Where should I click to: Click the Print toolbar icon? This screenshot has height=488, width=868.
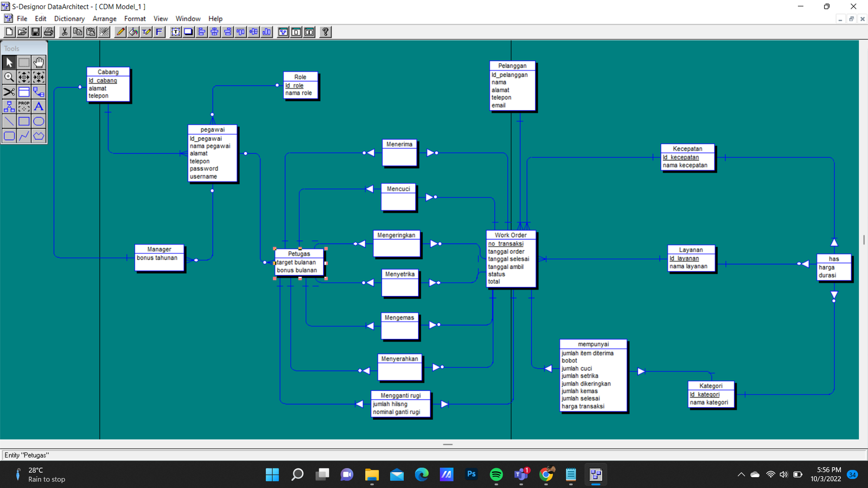(48, 32)
